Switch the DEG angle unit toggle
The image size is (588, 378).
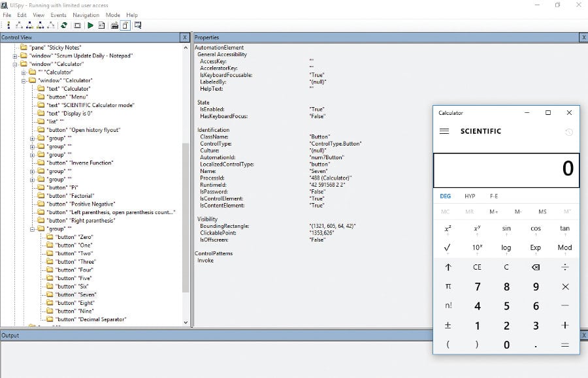pos(445,196)
